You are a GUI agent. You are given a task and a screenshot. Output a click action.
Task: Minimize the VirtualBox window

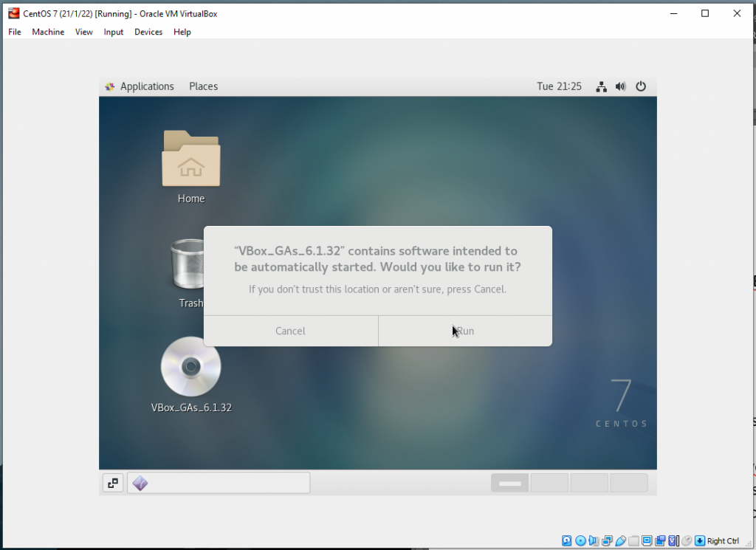click(673, 13)
